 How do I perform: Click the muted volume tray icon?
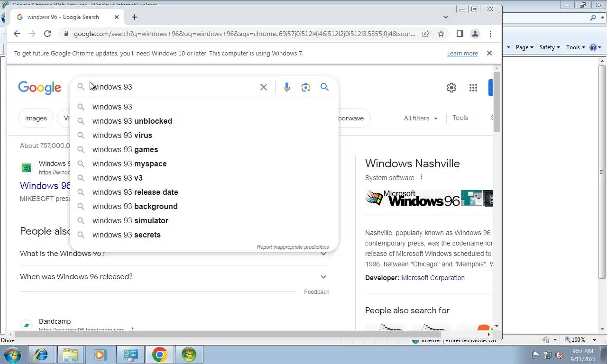[560, 355]
